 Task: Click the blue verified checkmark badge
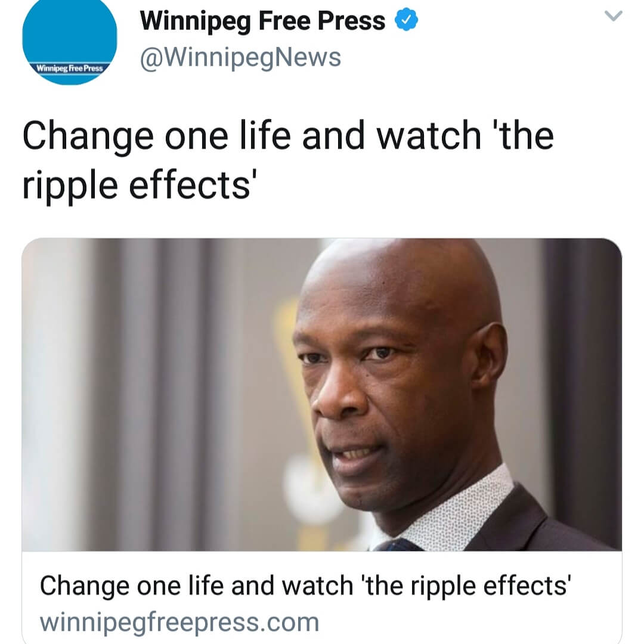[x=406, y=20]
